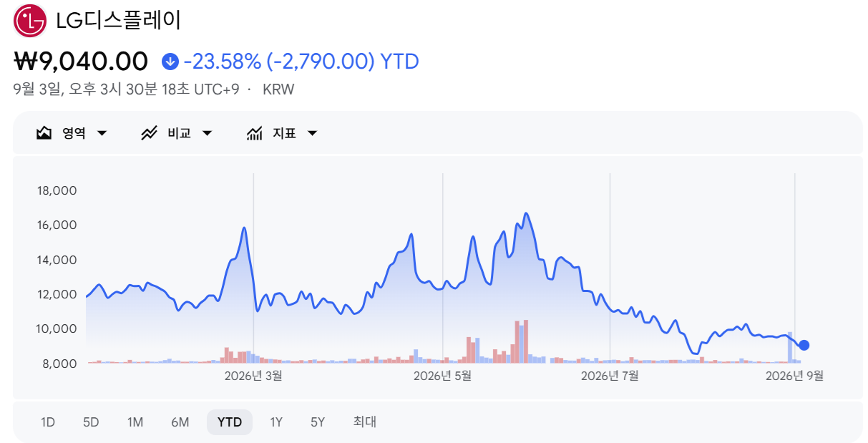Open the 비교 compare dropdown

coord(177,133)
